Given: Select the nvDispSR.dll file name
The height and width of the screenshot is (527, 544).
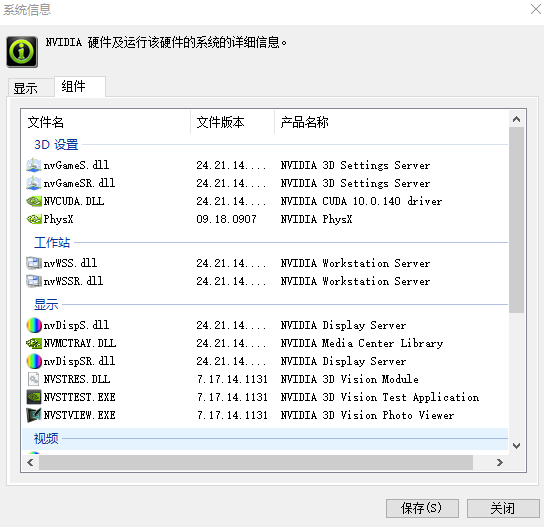Looking at the screenshot, I should tap(79, 362).
